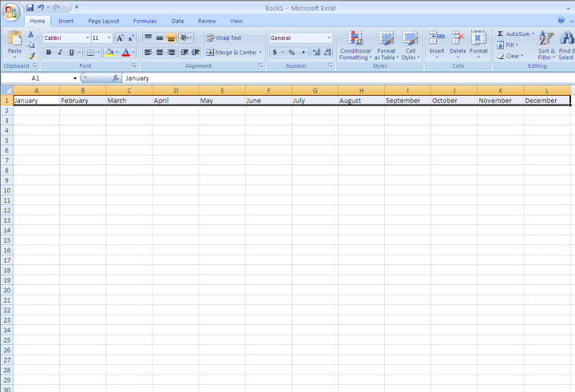Apply red font color to text
The image size is (575, 392).
[x=126, y=53]
